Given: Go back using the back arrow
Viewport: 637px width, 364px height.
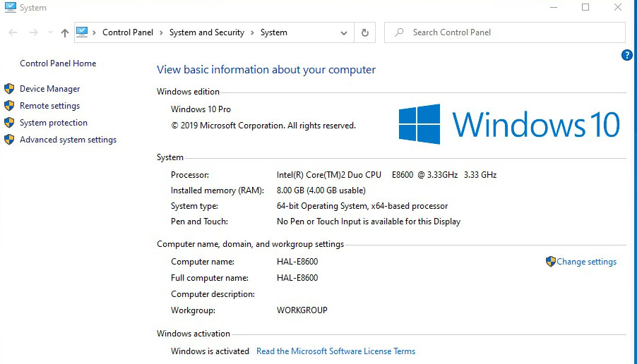Looking at the screenshot, I should coord(13,32).
